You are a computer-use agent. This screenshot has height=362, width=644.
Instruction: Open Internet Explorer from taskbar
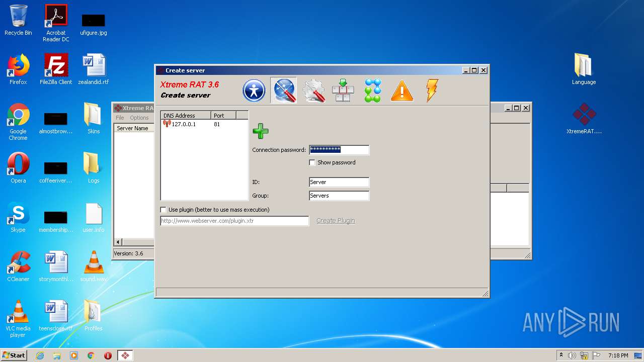[40, 355]
